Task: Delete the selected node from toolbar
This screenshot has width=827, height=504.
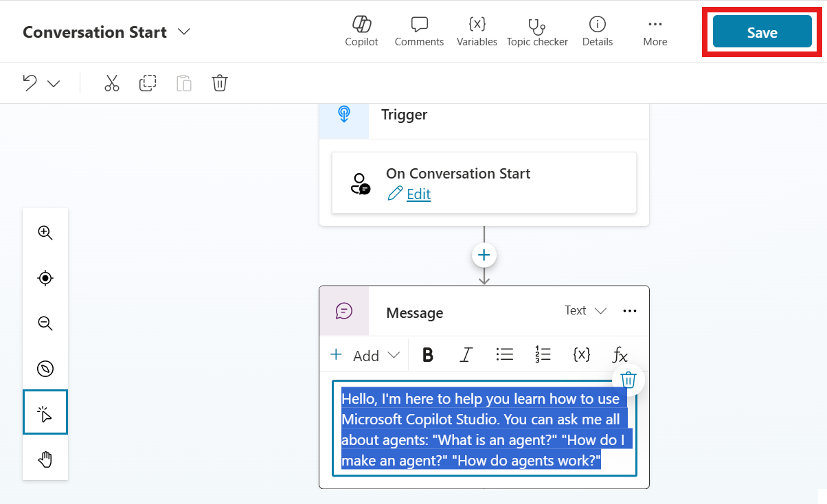Action: 219,83
